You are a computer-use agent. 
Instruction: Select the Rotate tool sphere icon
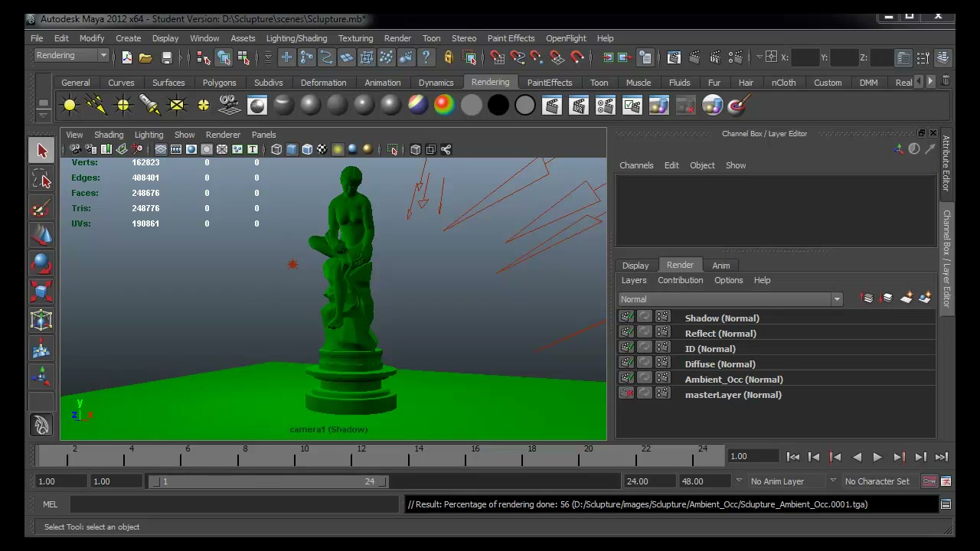pos(42,264)
